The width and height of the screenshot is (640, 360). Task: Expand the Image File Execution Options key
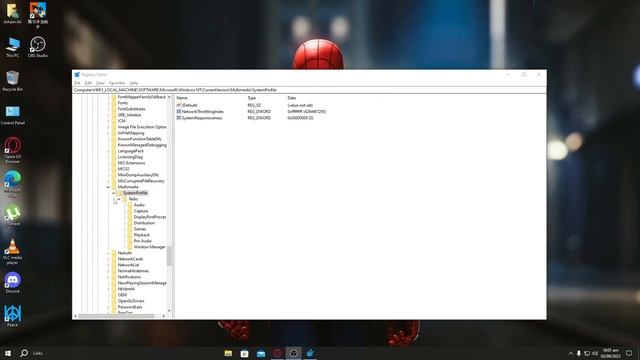tap(109, 127)
